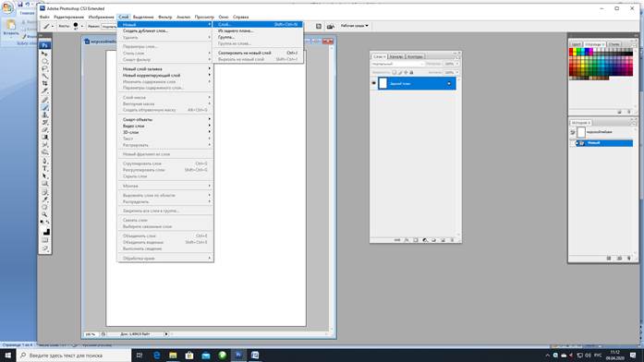Expand the Новый слой-заливка submenu
644x362 pixels.
[165, 69]
